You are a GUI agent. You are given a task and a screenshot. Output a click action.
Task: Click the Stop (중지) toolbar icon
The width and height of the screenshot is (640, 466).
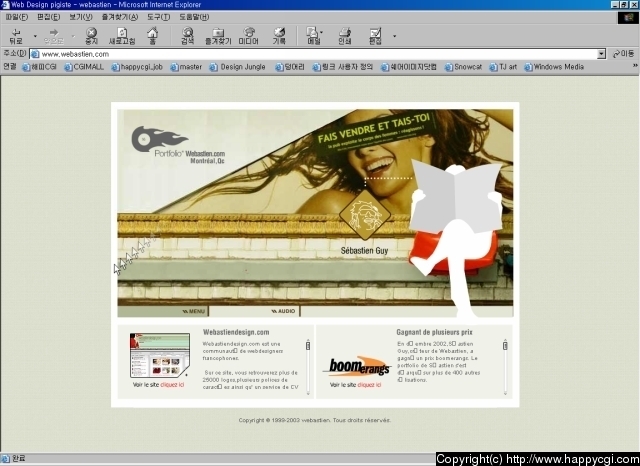(x=91, y=36)
